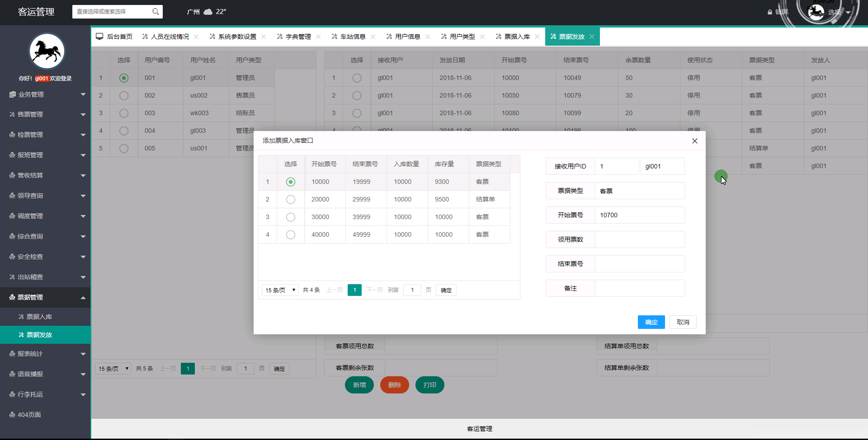Click the 确定 button in the dialog
The height and width of the screenshot is (440, 868).
651,322
